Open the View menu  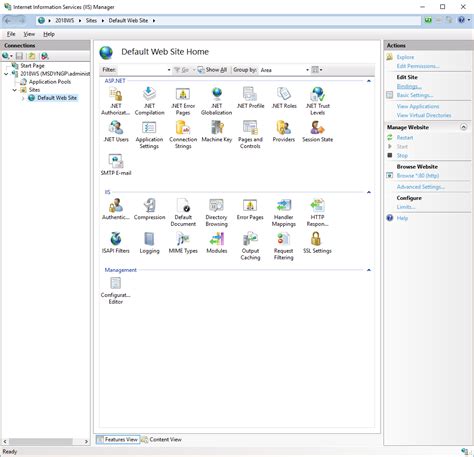pyautogui.click(x=29, y=34)
